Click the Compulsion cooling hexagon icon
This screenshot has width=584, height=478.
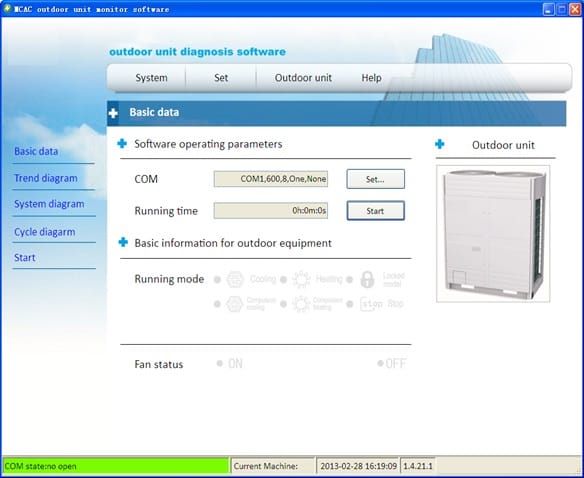pos(235,304)
